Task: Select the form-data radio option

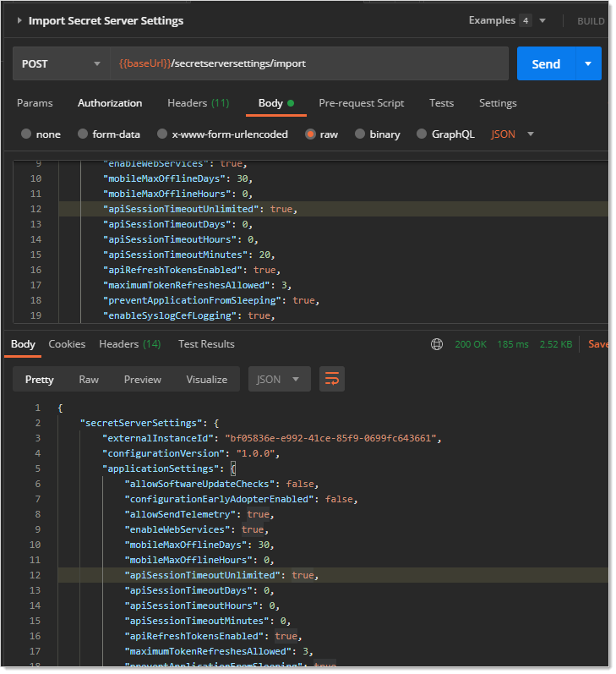Action: coord(83,134)
